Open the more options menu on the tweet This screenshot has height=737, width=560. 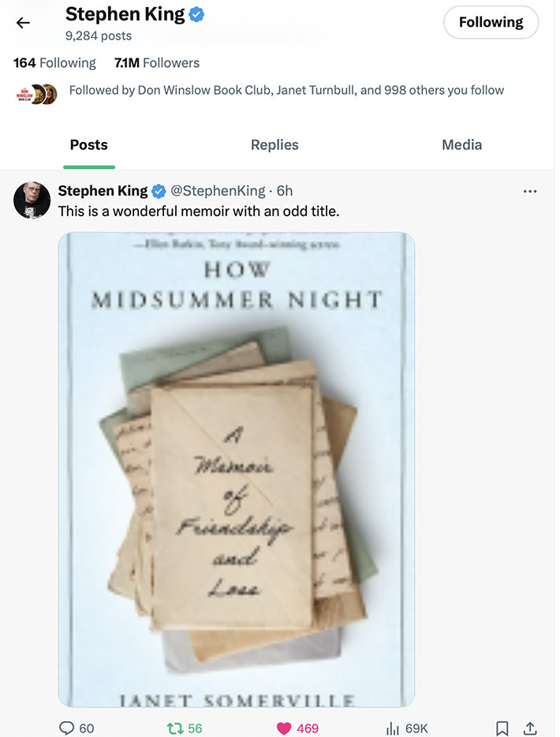coord(531,191)
